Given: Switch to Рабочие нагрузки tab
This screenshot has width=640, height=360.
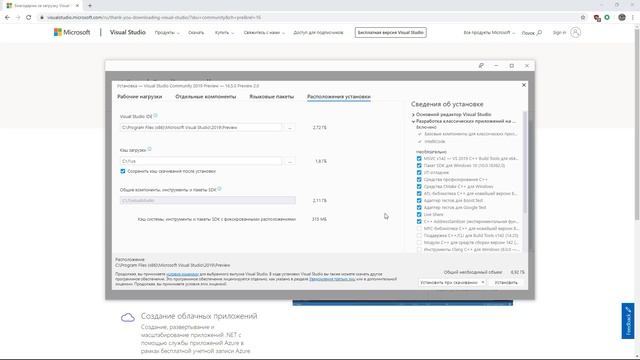Looking at the screenshot, I should [140, 97].
